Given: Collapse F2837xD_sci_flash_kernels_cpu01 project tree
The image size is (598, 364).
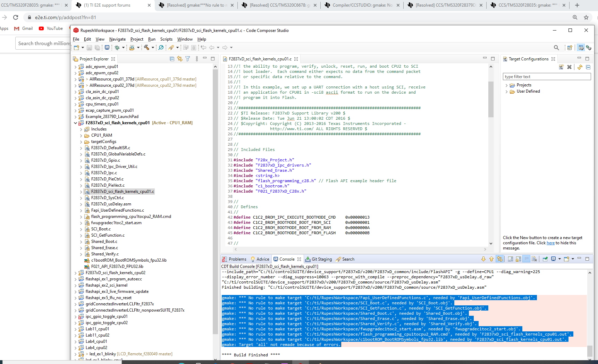Looking at the screenshot, I should [x=76, y=123].
